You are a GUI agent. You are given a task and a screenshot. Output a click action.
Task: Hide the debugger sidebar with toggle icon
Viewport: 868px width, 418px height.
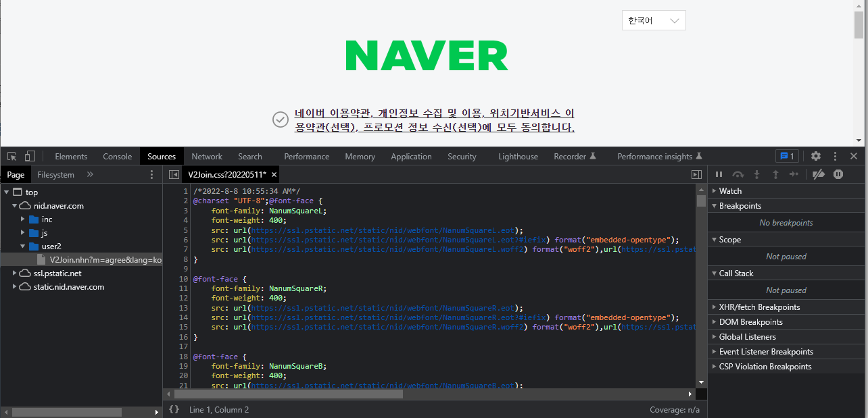click(x=697, y=174)
